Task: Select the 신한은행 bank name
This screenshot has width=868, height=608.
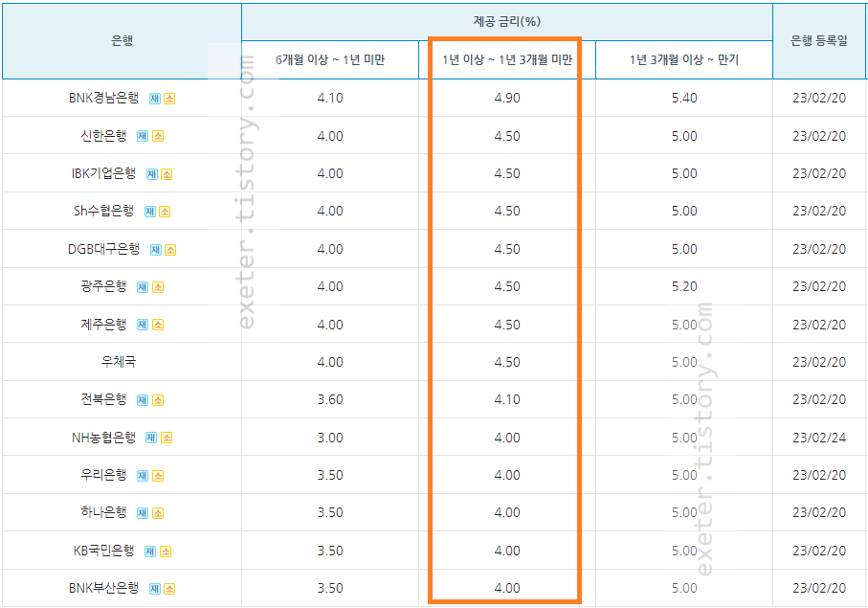Action: pyautogui.click(x=103, y=136)
